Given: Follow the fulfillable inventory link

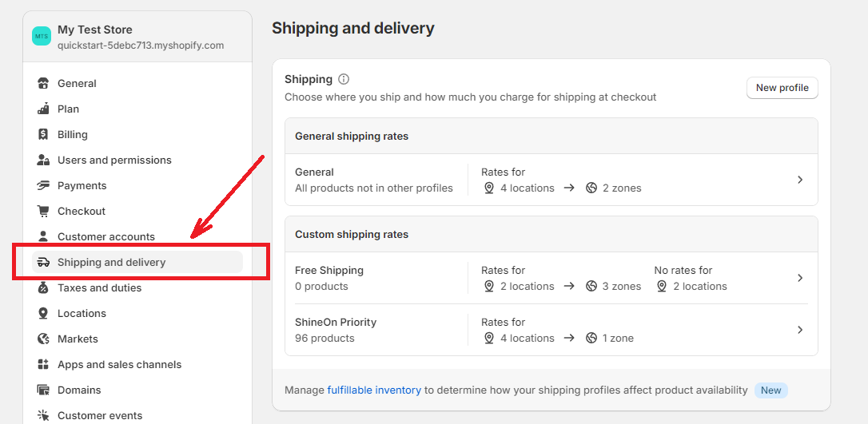Looking at the screenshot, I should (374, 390).
